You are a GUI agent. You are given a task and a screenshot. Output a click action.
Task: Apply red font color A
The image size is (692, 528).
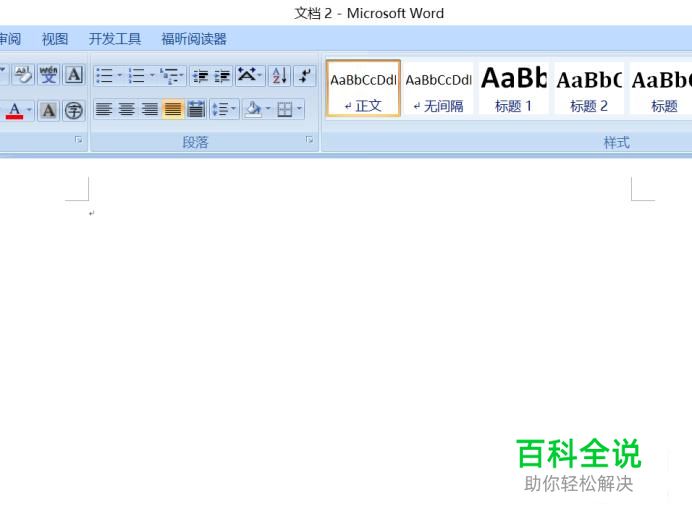(15, 110)
